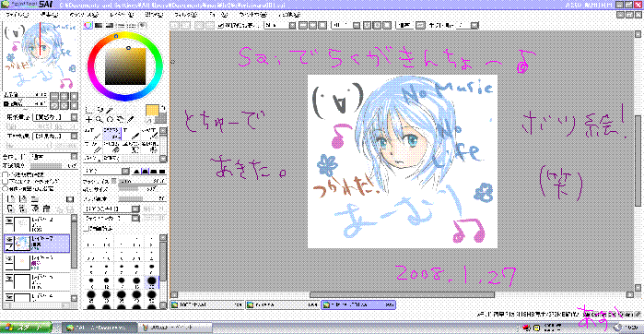Hide the highlighted blue-hair layer eye icon
Screen dimensions: 644x334
pos(8,239)
